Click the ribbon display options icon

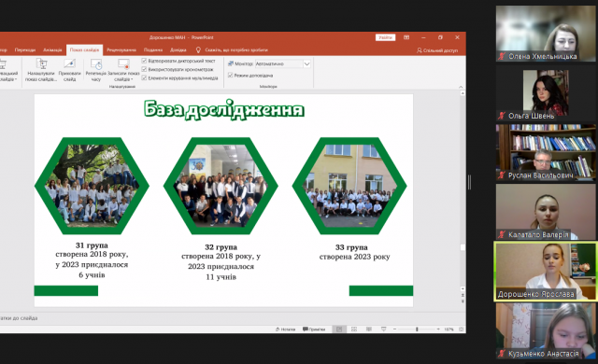coord(406,37)
